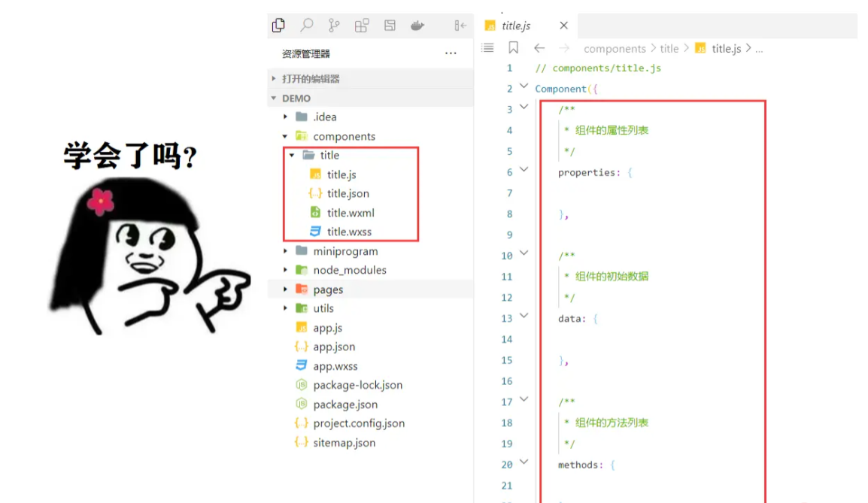
Task: Click the bookmark icon in editor toolbar
Action: tap(513, 47)
